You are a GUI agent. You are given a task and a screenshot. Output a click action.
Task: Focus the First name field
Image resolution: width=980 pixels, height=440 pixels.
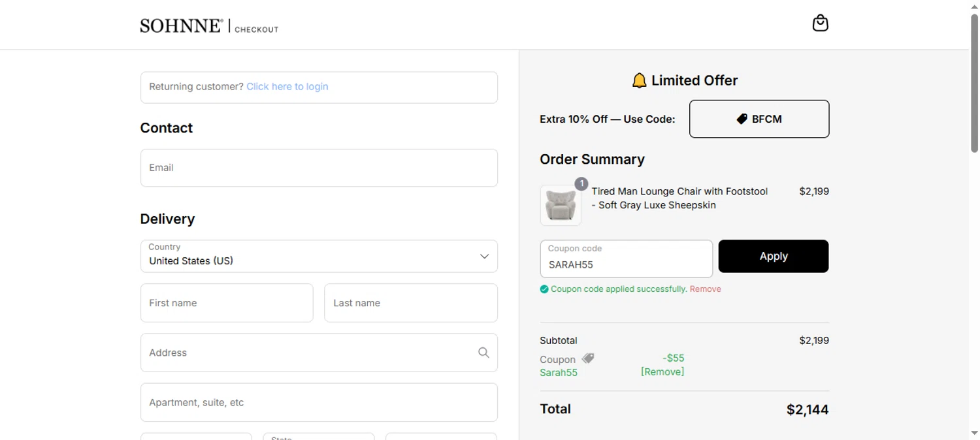tap(227, 303)
